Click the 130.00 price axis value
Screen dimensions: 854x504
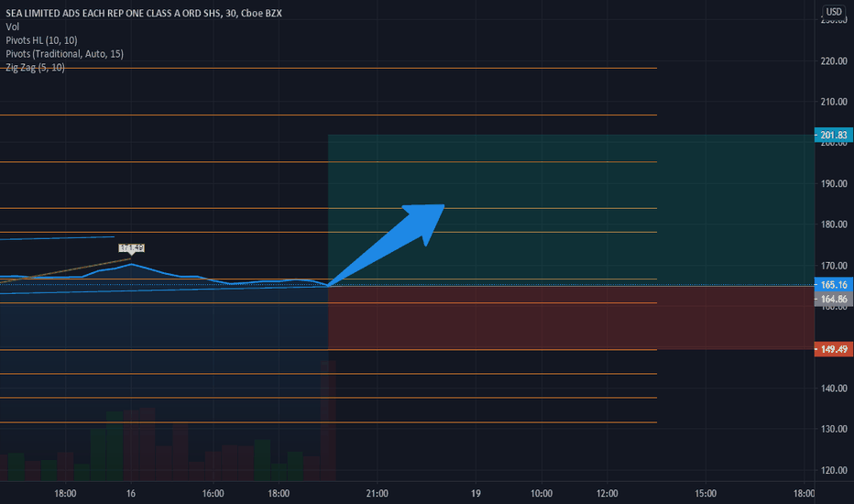click(x=834, y=430)
